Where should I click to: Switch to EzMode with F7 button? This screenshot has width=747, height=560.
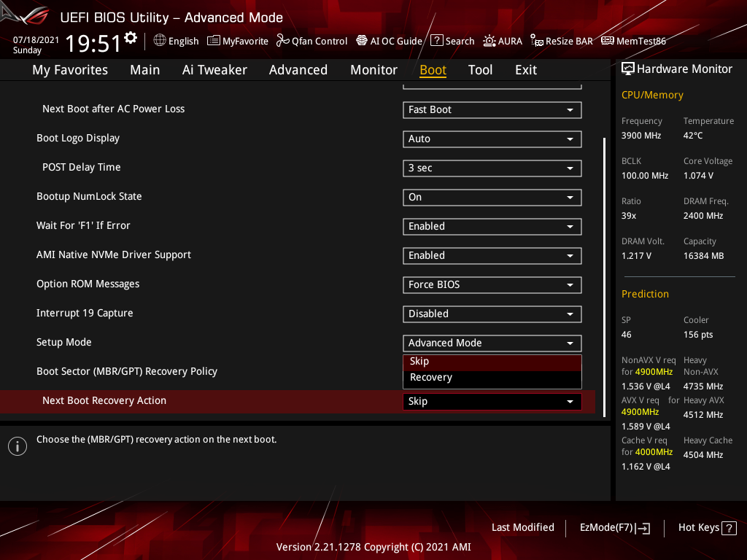pyautogui.click(x=614, y=527)
